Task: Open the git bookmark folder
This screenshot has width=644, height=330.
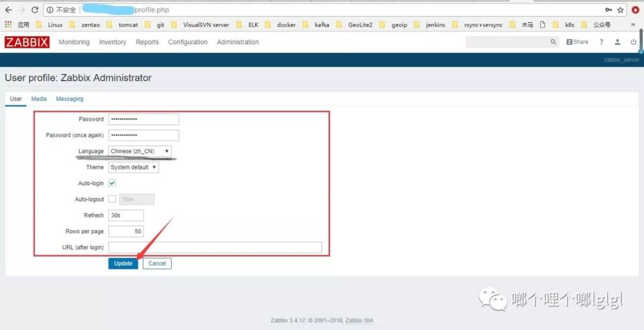Action: click(x=155, y=24)
